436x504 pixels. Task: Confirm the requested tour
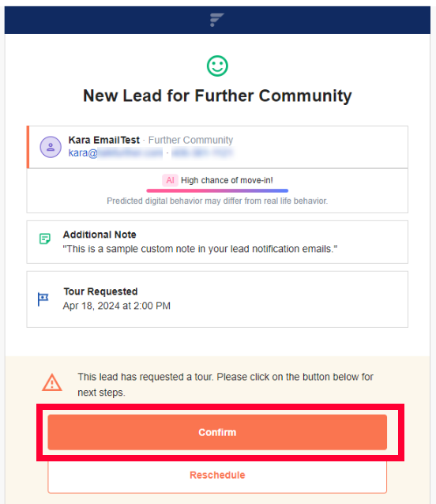click(x=217, y=432)
